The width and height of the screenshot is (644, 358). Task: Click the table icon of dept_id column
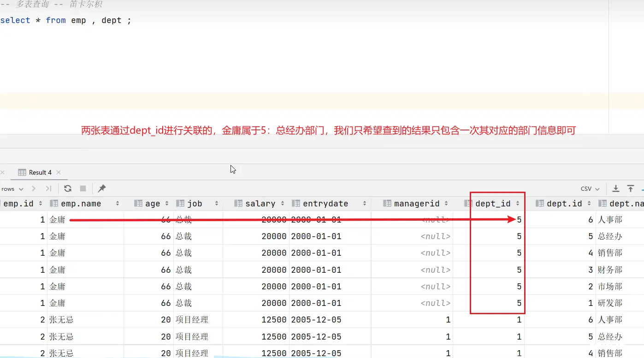(x=468, y=204)
